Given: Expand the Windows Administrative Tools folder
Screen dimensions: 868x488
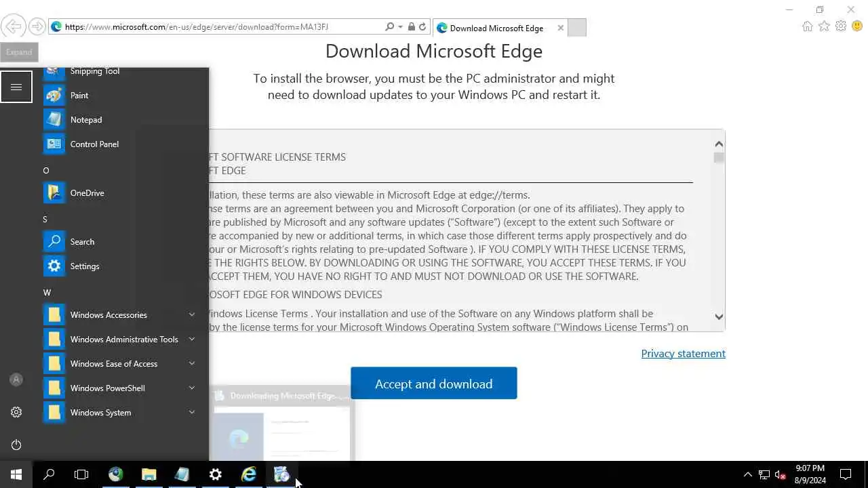Looking at the screenshot, I should (x=121, y=340).
